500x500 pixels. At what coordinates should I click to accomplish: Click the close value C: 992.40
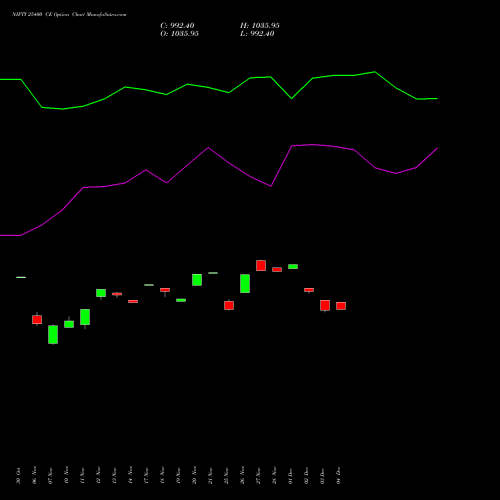click(177, 26)
